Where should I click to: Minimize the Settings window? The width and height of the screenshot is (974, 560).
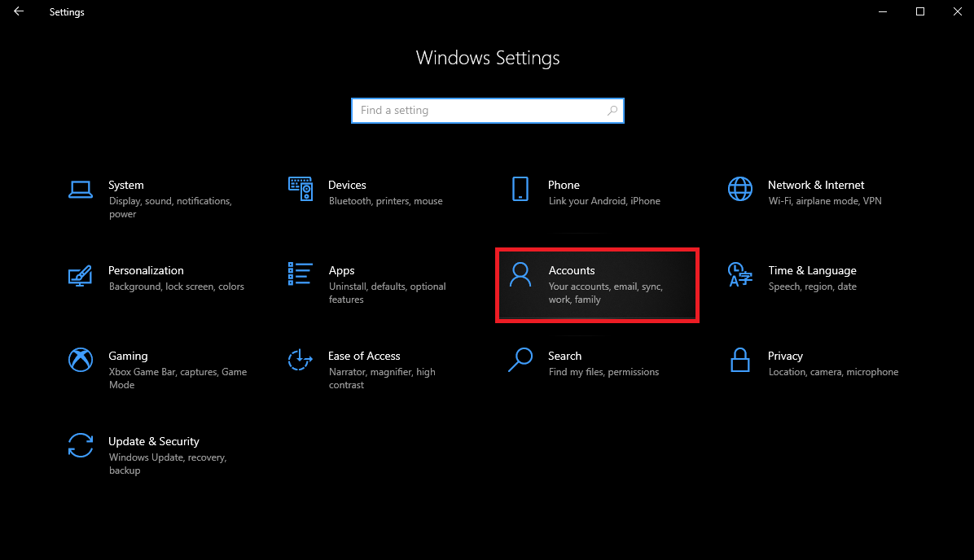(883, 11)
